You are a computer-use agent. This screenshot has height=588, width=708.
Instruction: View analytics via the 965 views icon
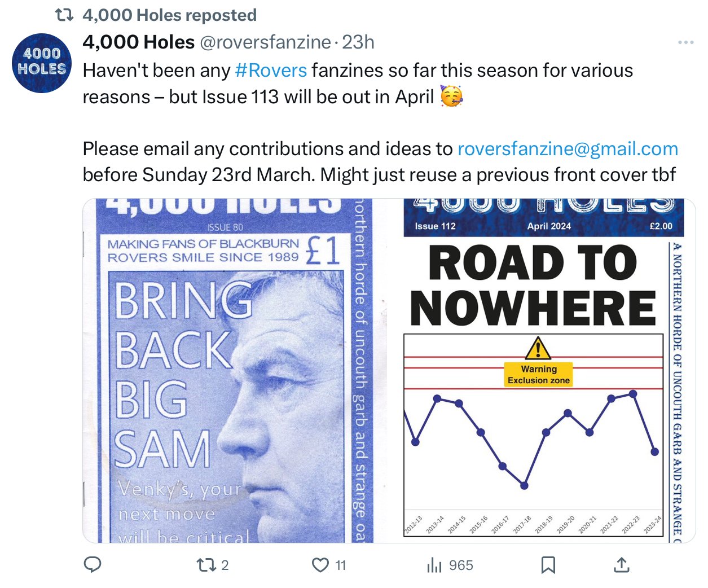(434, 565)
